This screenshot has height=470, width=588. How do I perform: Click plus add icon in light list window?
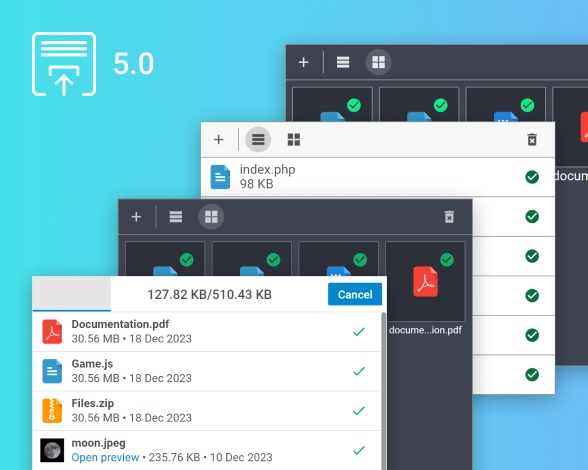219,140
